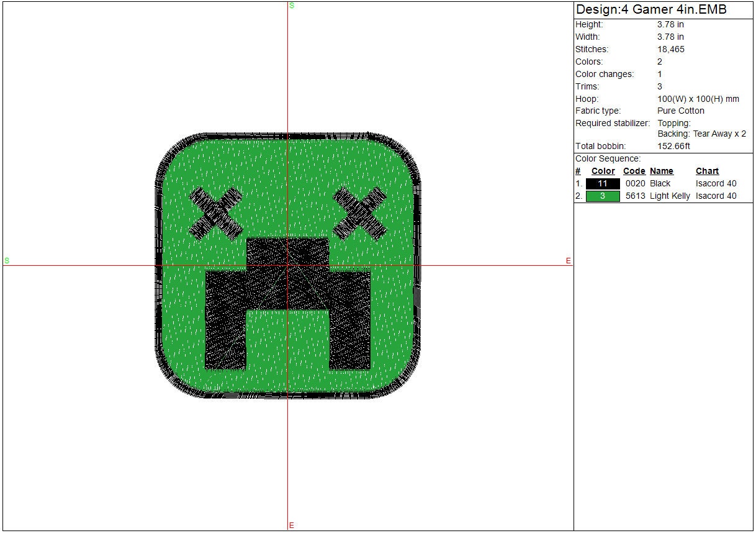Click Isacord 40 chart in the Black row
Screen dimensions: 756x533
coord(716,184)
